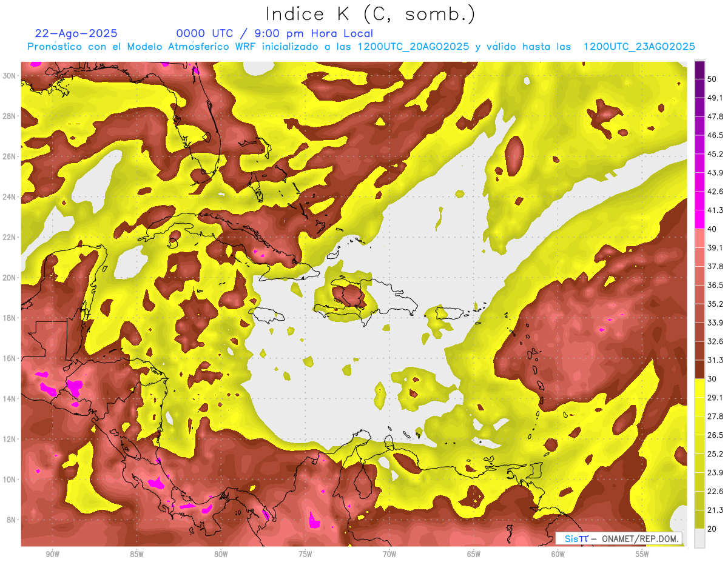Click the legend value 30
This screenshot has height=562, width=728.
[712, 379]
